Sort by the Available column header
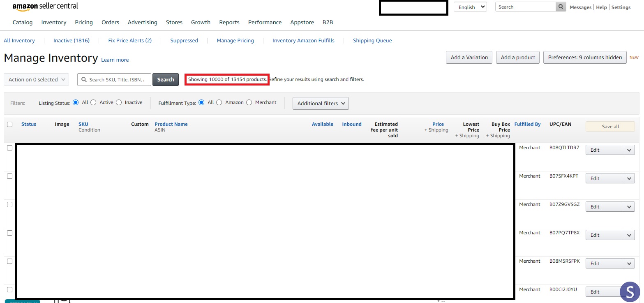The height and width of the screenshot is (303, 644). click(323, 124)
